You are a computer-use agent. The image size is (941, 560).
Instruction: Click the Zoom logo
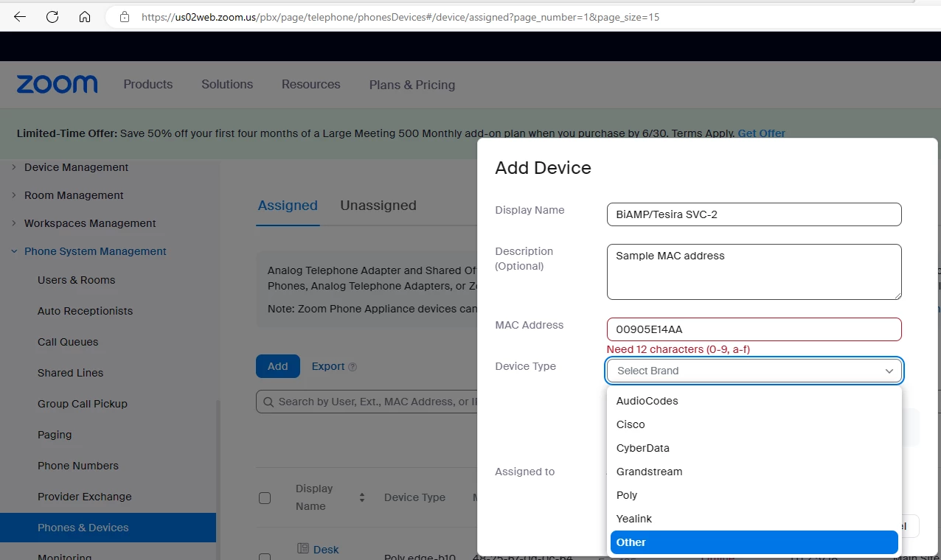tap(57, 84)
